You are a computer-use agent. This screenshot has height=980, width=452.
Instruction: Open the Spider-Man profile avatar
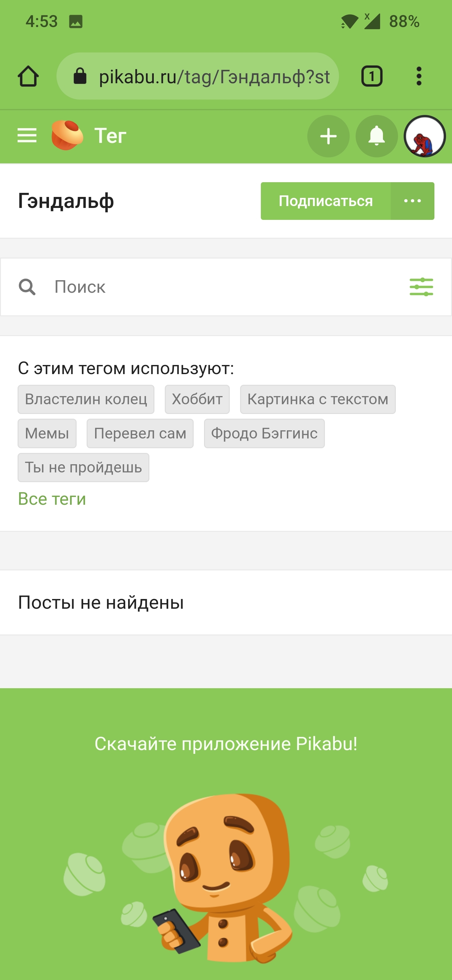(x=425, y=136)
